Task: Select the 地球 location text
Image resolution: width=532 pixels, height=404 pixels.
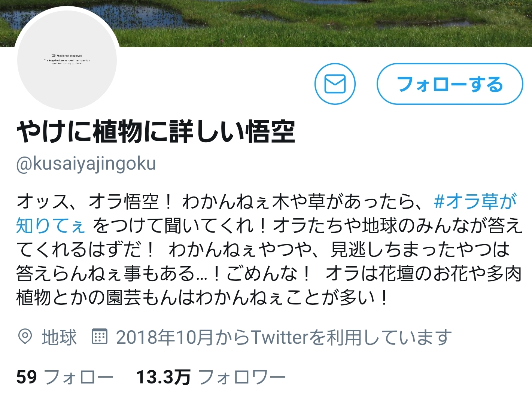Action: [59, 337]
